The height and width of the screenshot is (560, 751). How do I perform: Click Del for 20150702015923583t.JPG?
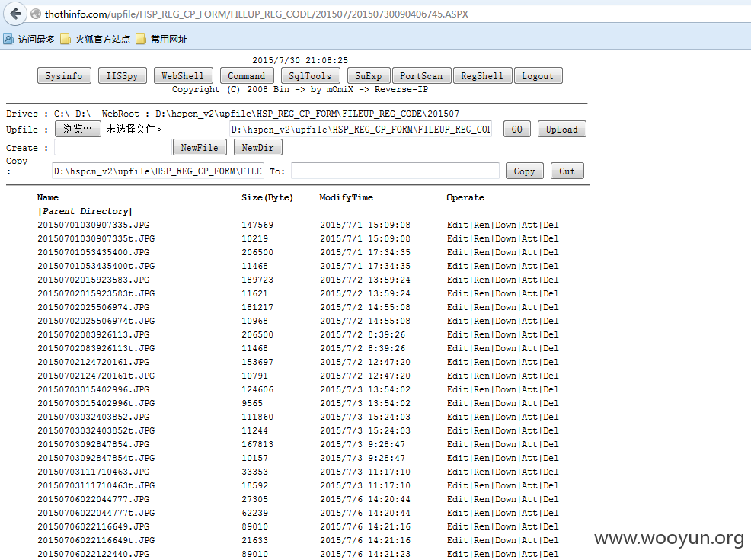(x=551, y=293)
